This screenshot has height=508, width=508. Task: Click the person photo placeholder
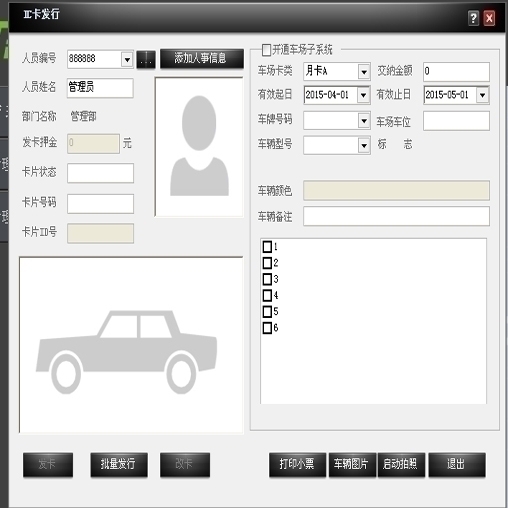pos(199,147)
